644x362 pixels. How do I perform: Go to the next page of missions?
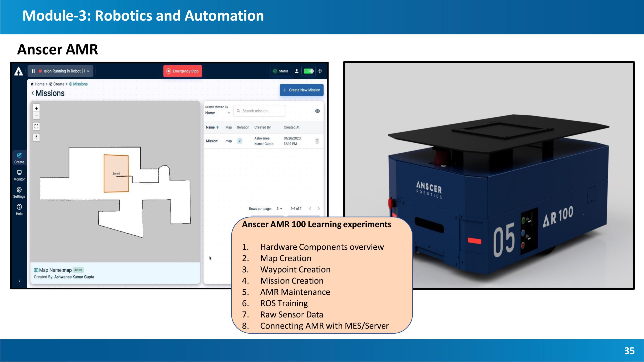click(x=319, y=209)
